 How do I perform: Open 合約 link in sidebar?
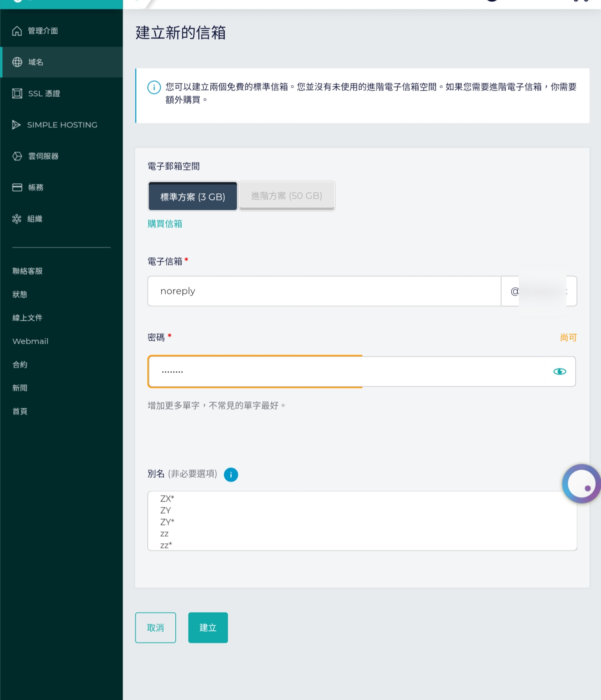tap(20, 365)
